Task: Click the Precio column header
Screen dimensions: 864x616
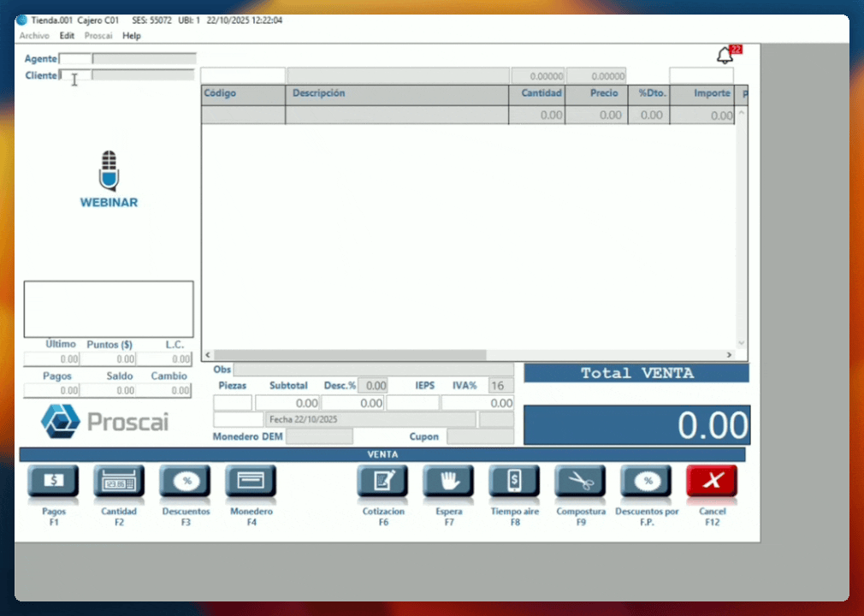Action: click(597, 95)
